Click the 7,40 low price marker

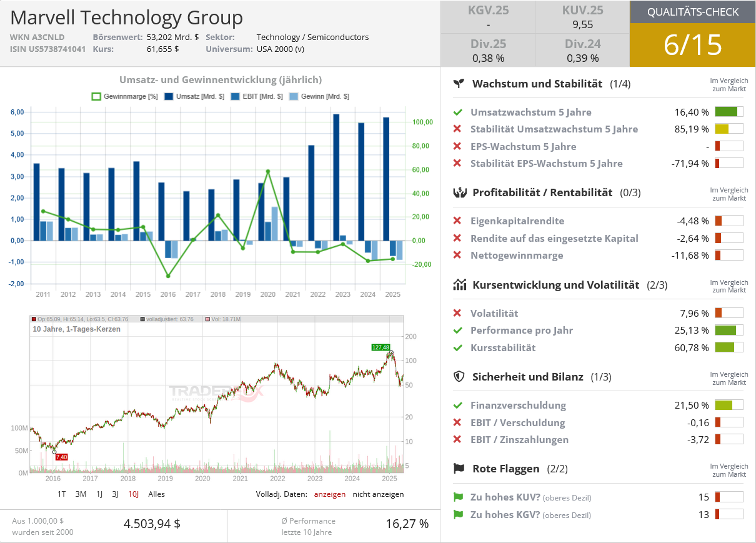coord(61,457)
